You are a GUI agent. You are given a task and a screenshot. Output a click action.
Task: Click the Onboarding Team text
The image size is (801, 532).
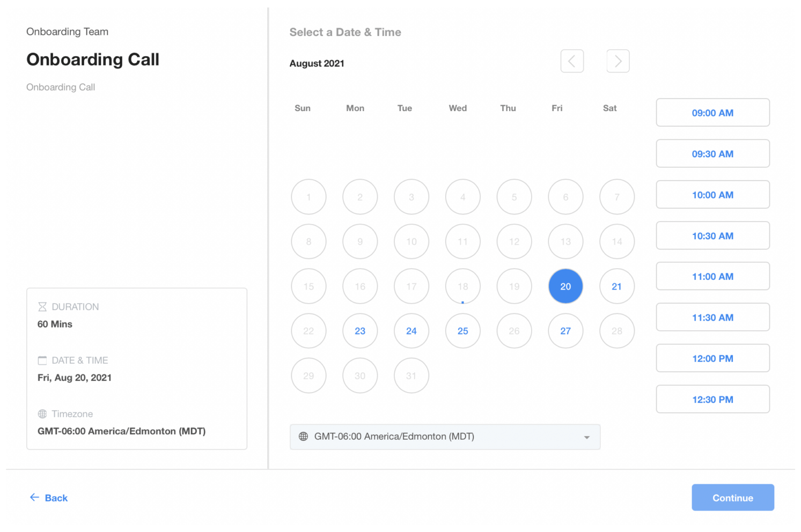click(68, 32)
